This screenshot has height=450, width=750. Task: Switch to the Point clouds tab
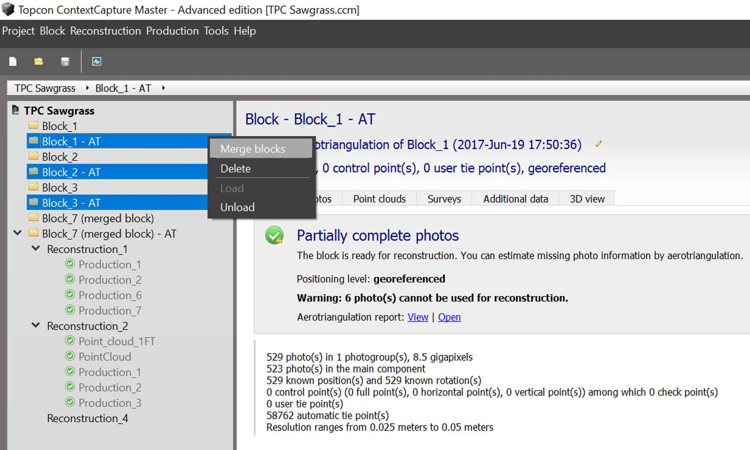click(x=379, y=198)
